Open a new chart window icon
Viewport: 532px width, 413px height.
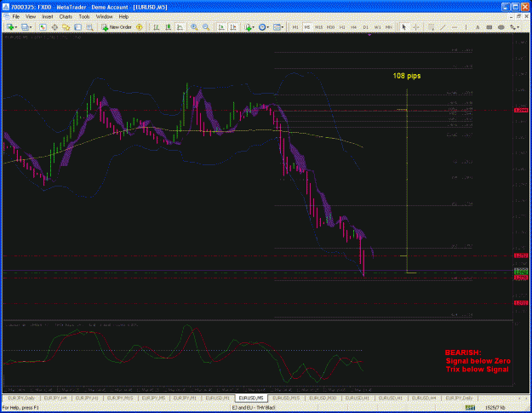(x=9, y=27)
